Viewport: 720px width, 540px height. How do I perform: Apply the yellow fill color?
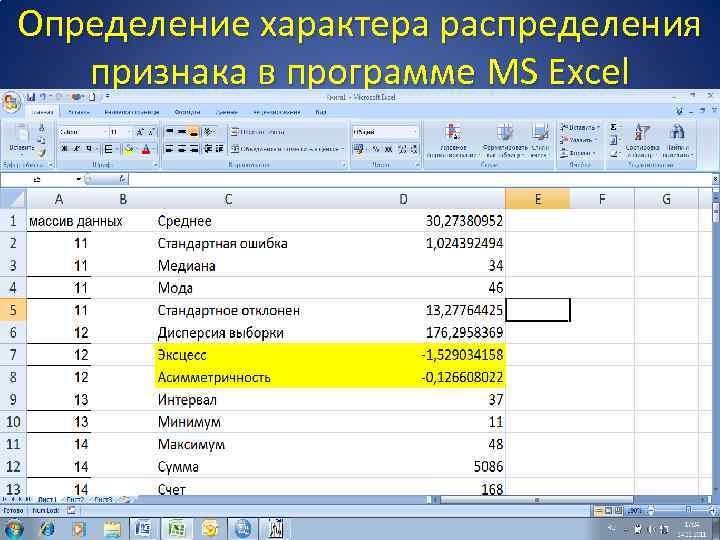tap(129, 149)
